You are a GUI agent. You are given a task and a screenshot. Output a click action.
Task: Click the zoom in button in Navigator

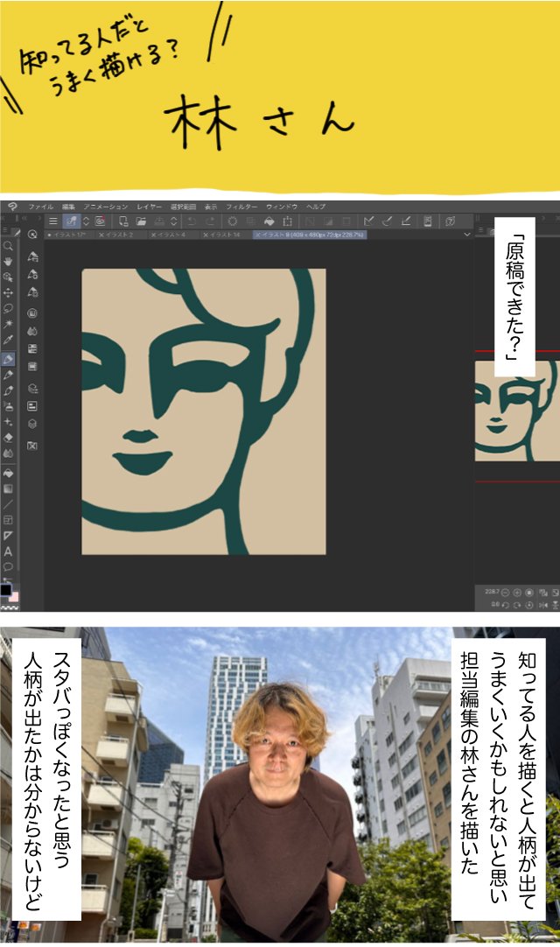point(517,593)
